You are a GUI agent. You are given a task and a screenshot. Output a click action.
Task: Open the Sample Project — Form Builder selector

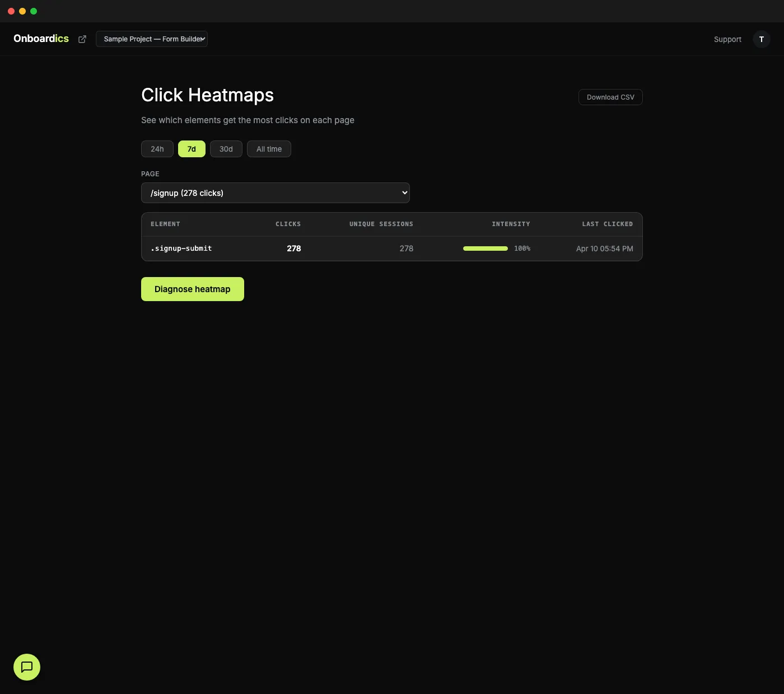coord(151,39)
